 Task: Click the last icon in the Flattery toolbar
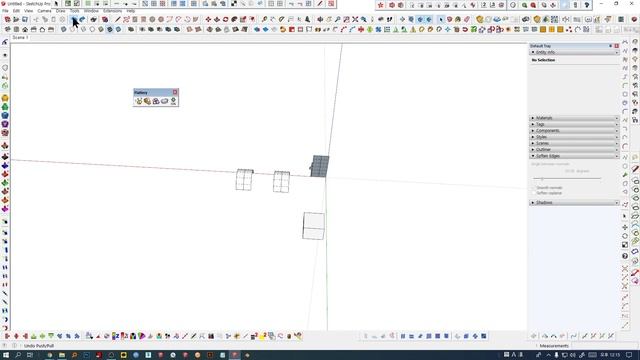pos(173,101)
